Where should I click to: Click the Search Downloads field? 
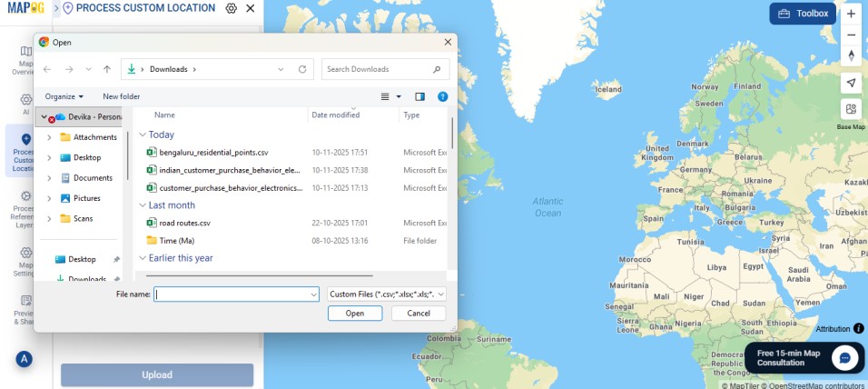380,69
